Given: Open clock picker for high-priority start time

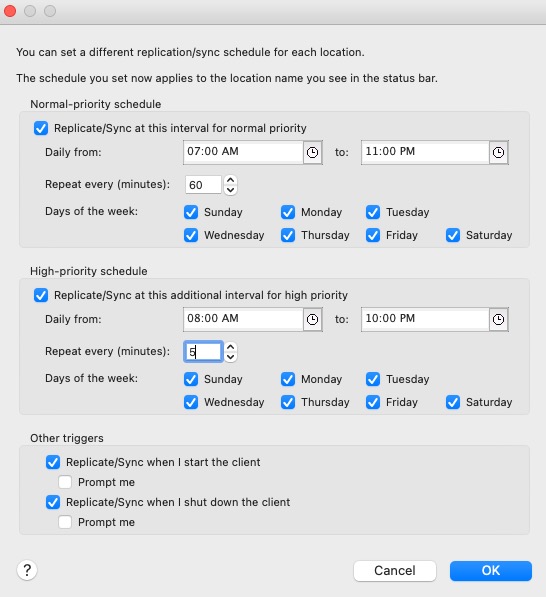Looking at the screenshot, I should click(x=313, y=319).
